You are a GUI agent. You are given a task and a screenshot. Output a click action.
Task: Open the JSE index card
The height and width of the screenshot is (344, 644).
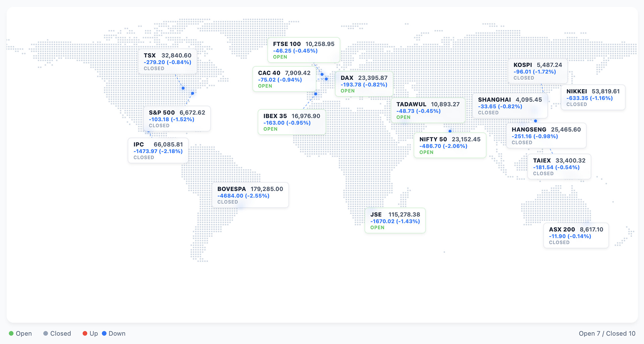395,220
